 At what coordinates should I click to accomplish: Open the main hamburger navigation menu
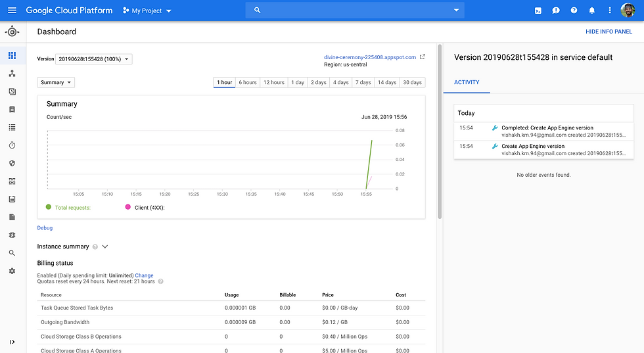pos(12,11)
